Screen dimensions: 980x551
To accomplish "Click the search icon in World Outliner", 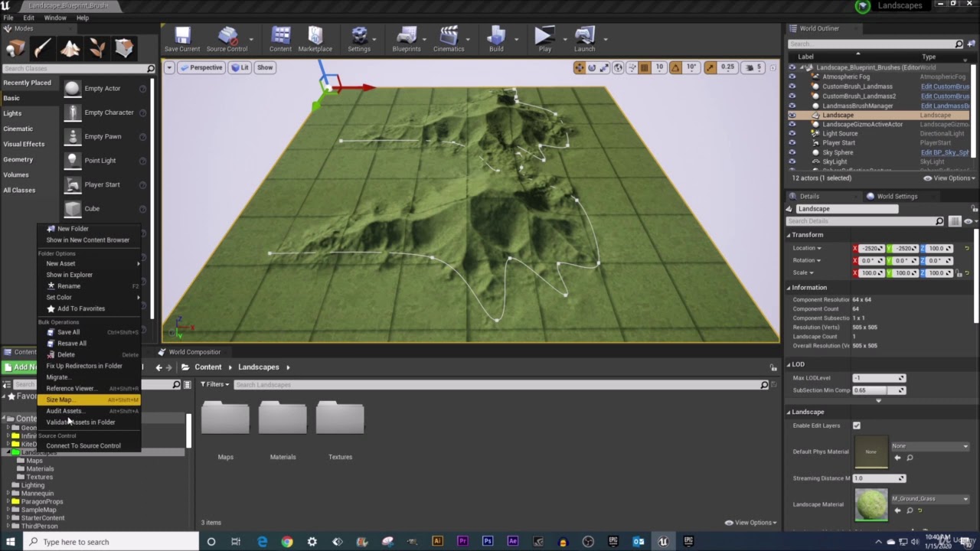I will (959, 44).
